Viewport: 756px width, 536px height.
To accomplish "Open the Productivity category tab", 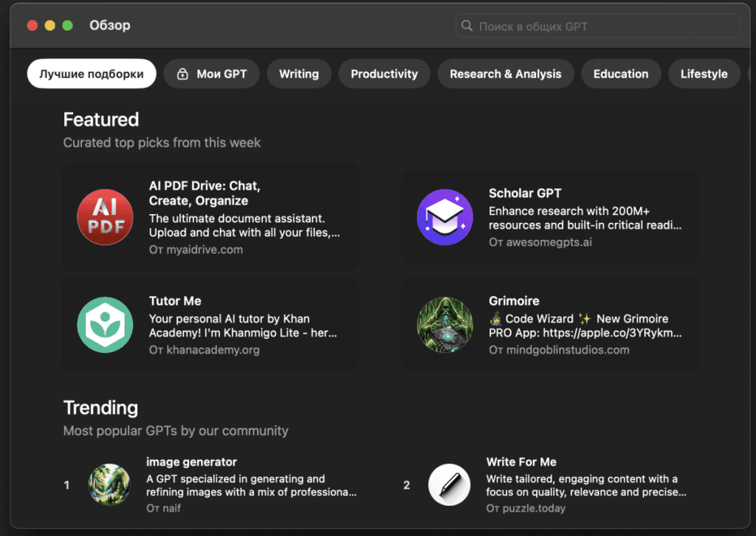I will tap(384, 74).
